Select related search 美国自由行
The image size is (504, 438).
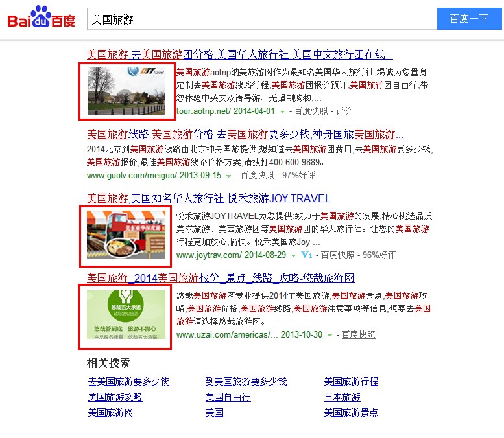228,397
